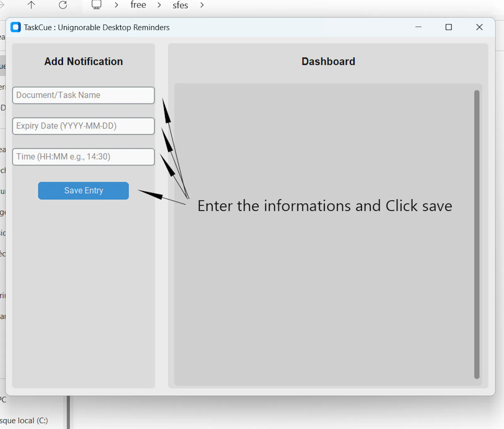This screenshot has height=429, width=504.
Task: Click the Save Entry button
Action: pos(83,190)
